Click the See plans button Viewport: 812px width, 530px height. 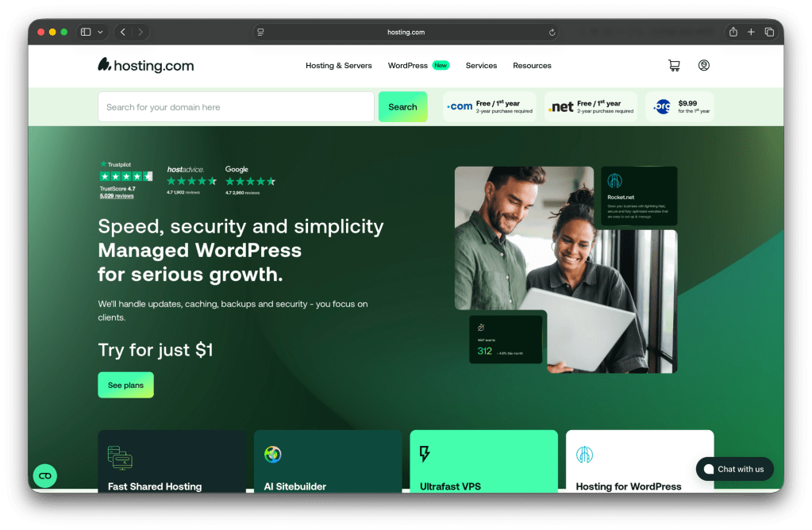point(126,385)
